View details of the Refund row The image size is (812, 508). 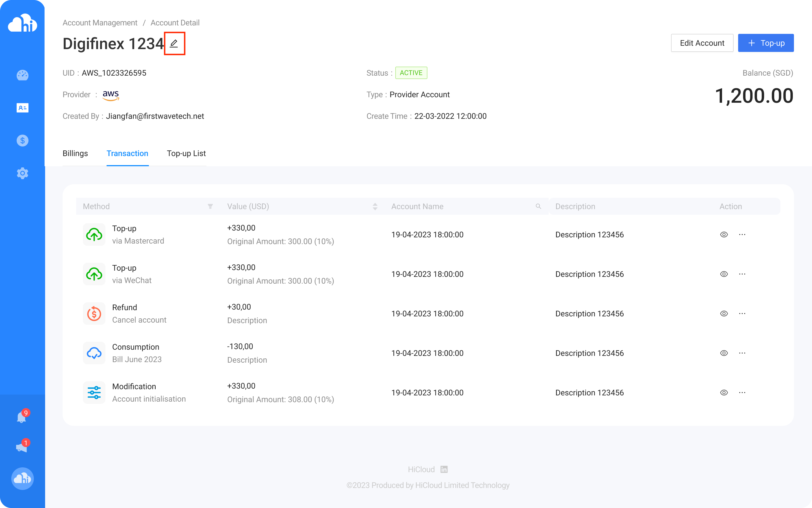pos(724,314)
